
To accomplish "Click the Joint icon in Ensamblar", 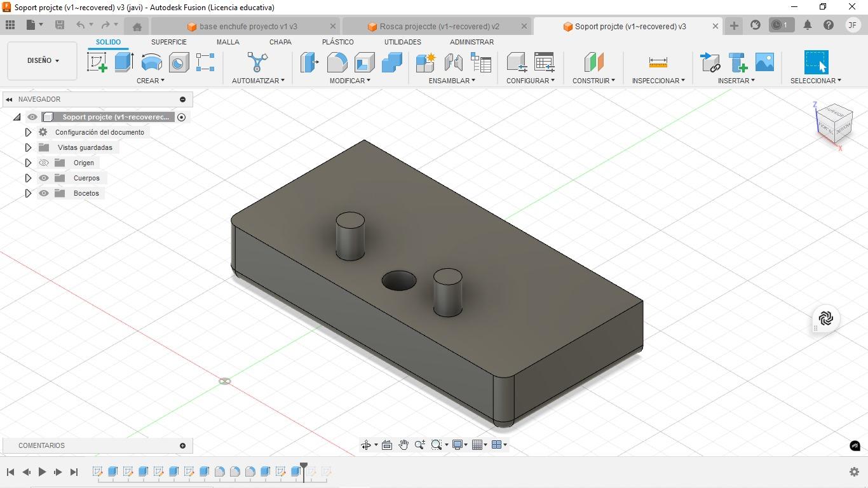I will point(453,62).
